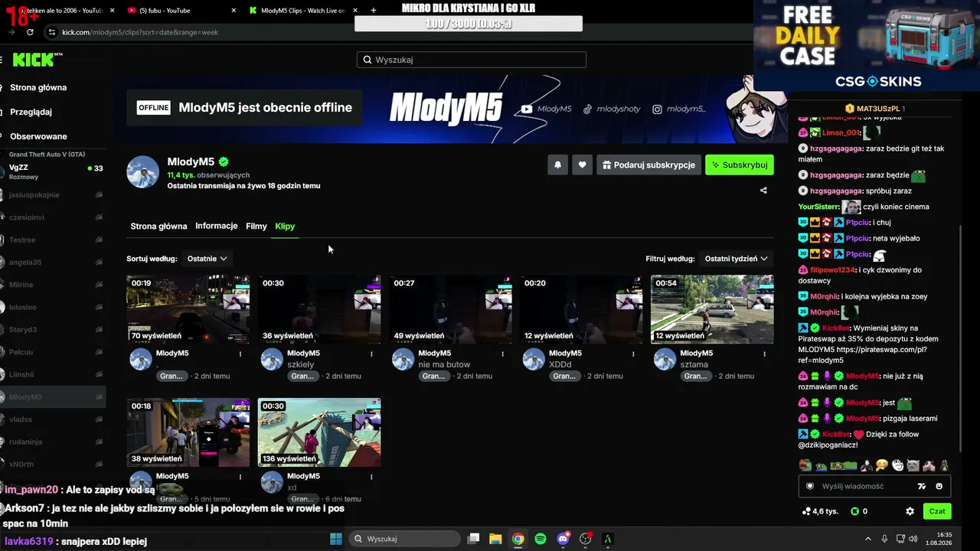The height and width of the screenshot is (551, 980).
Task: Open the TikTok link mlodyshoty in banner
Action: pos(611,109)
